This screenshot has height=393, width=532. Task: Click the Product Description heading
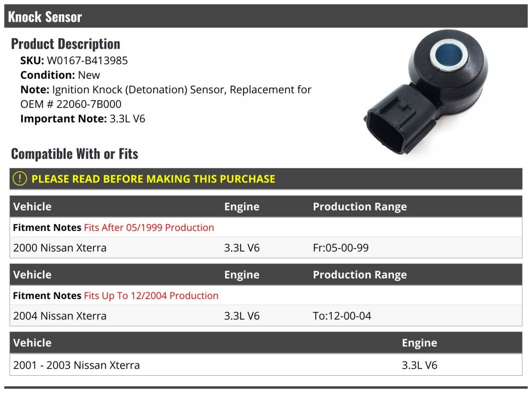click(66, 44)
